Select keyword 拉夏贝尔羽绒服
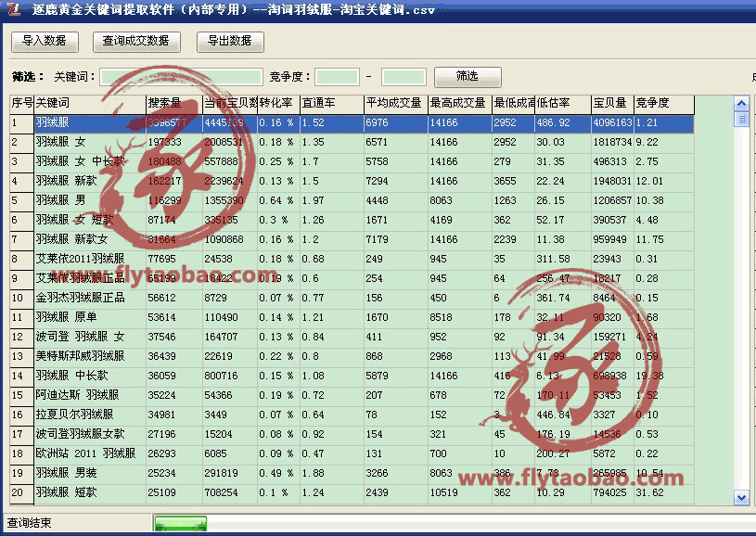The image size is (756, 536). (x=75, y=415)
